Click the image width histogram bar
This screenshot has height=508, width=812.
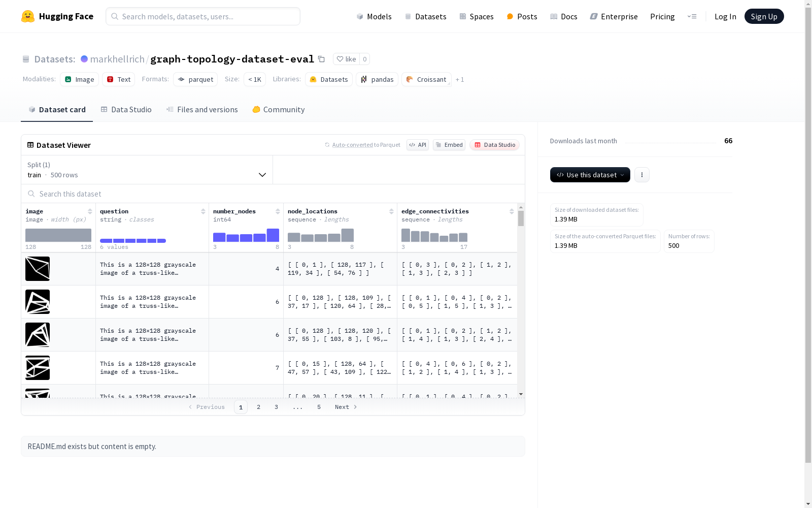(x=58, y=235)
